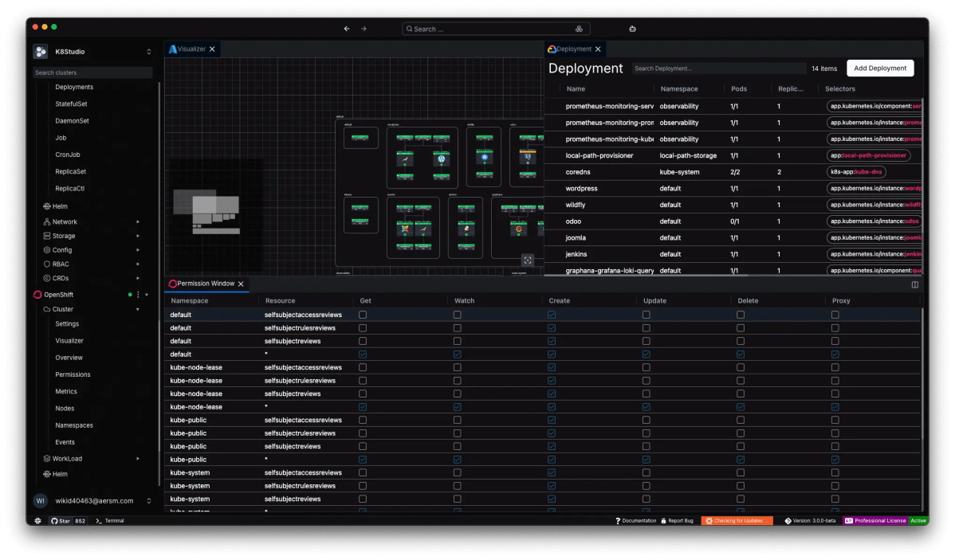Click the K8Studio logo icon
The width and height of the screenshot is (955, 560).
coord(41,52)
